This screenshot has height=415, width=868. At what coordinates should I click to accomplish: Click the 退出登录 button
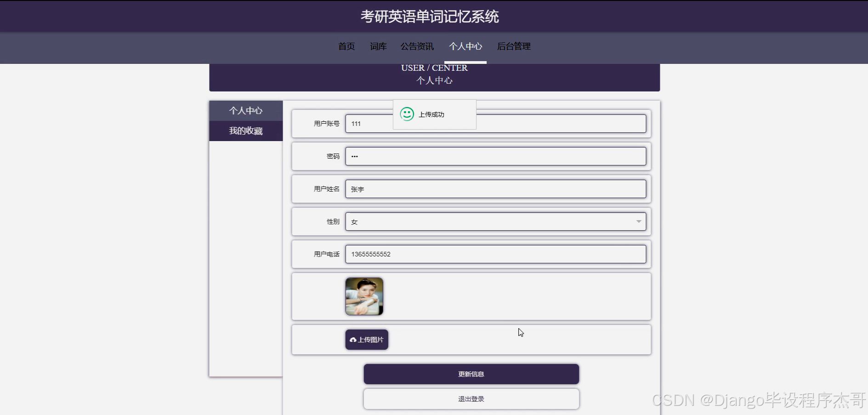[471, 399]
